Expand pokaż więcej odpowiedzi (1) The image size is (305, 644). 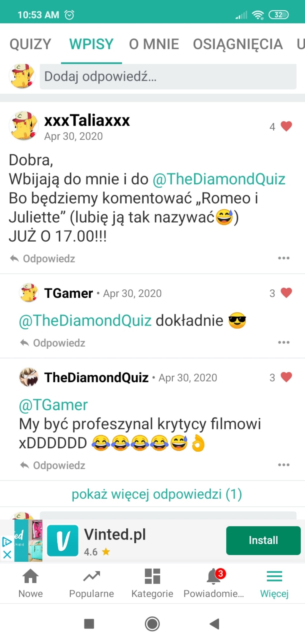pos(157,494)
